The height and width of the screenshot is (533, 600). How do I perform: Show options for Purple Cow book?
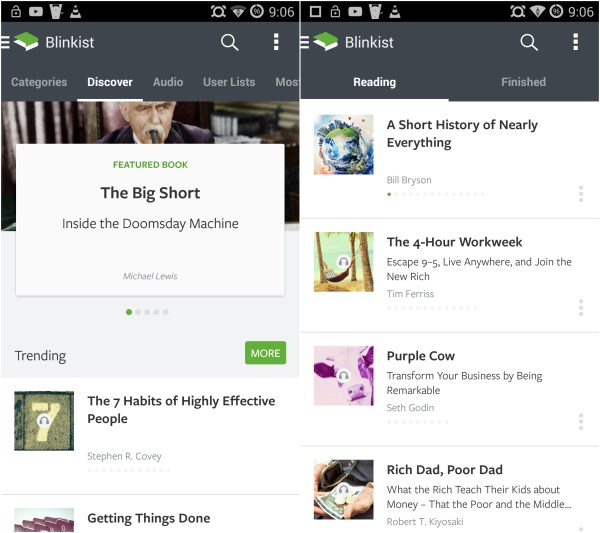(x=580, y=422)
